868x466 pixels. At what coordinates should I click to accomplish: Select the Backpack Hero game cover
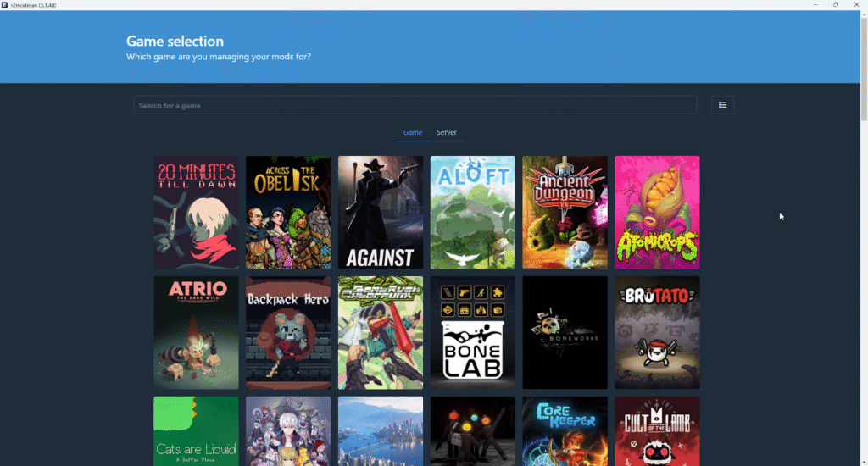tap(288, 333)
